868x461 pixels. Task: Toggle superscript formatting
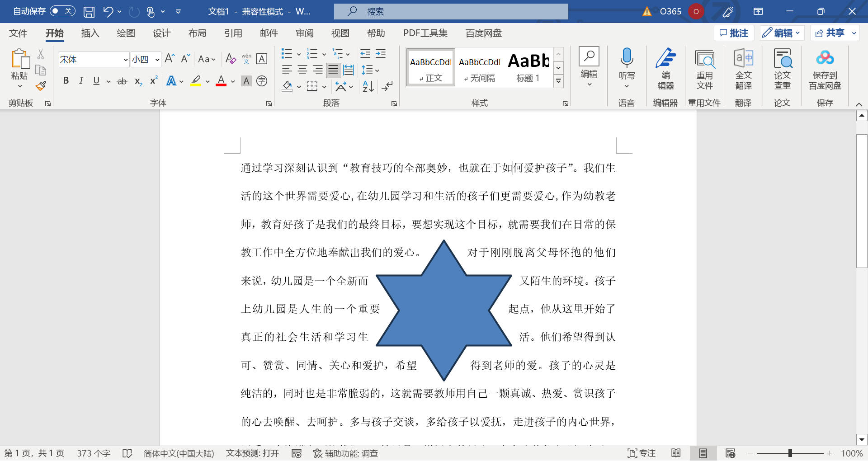154,81
